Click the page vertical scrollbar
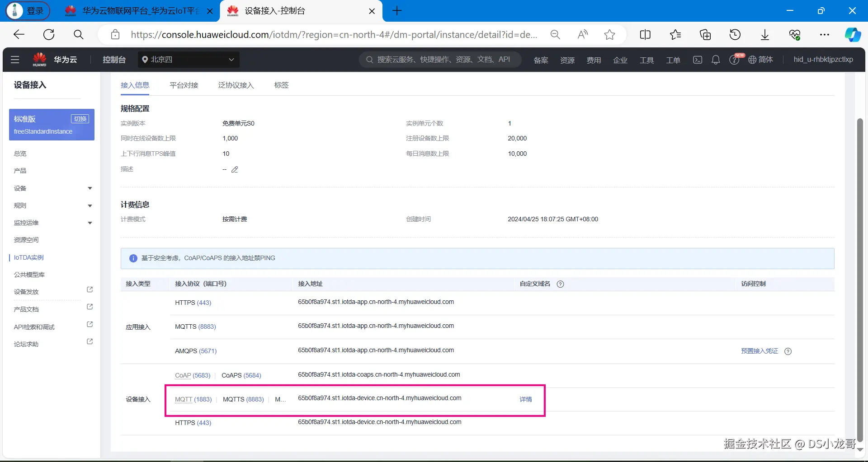This screenshot has height=462, width=868. 860,280
